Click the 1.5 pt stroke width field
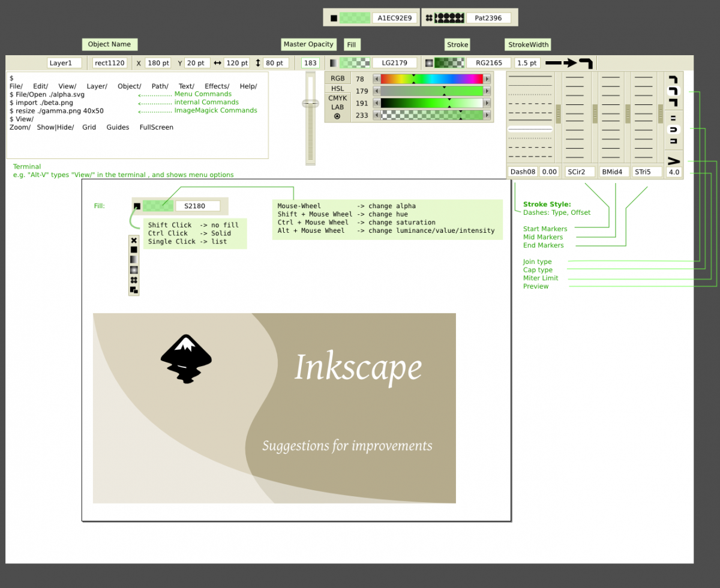 [527, 62]
